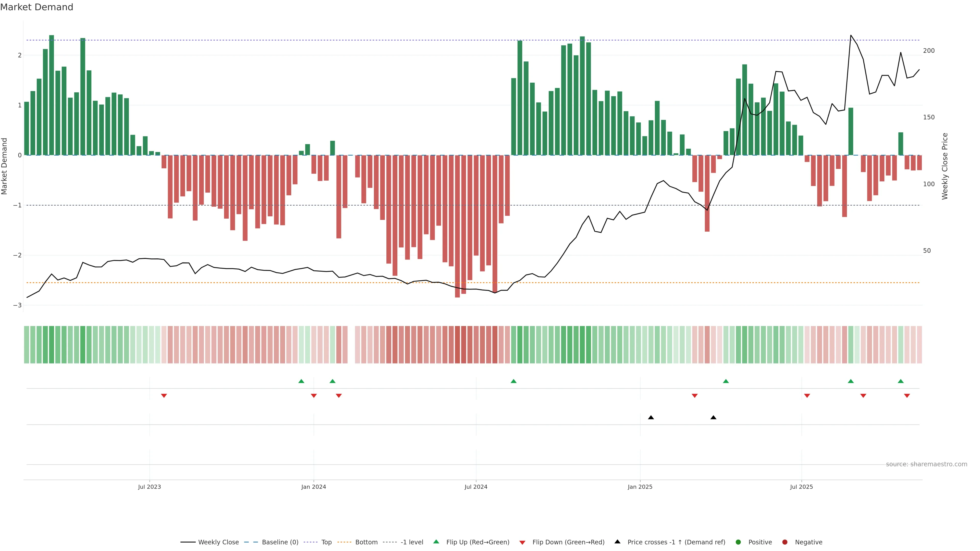Click the rightmost red flip-down triangle marker
This screenshot has height=551, width=980.
pos(907,396)
